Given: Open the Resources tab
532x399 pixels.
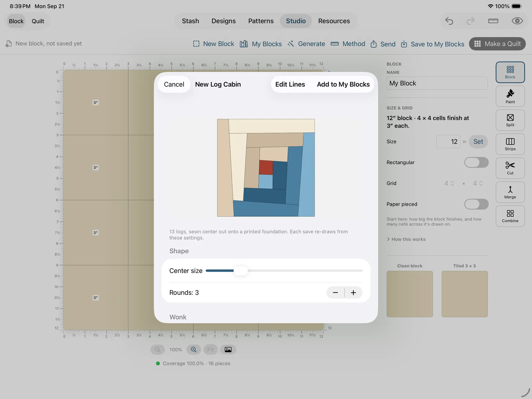Looking at the screenshot, I should coord(334,21).
